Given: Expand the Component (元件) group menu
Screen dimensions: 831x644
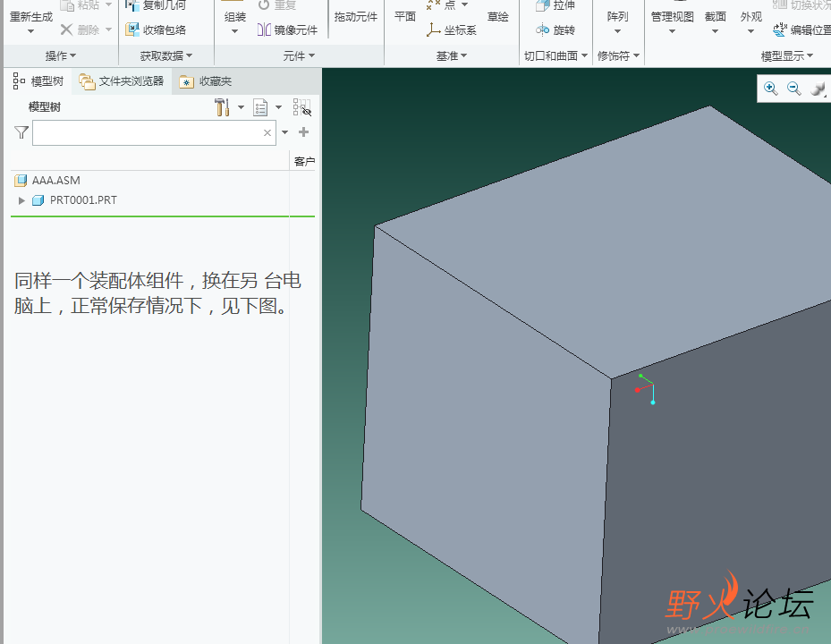Looking at the screenshot, I should tap(299, 55).
